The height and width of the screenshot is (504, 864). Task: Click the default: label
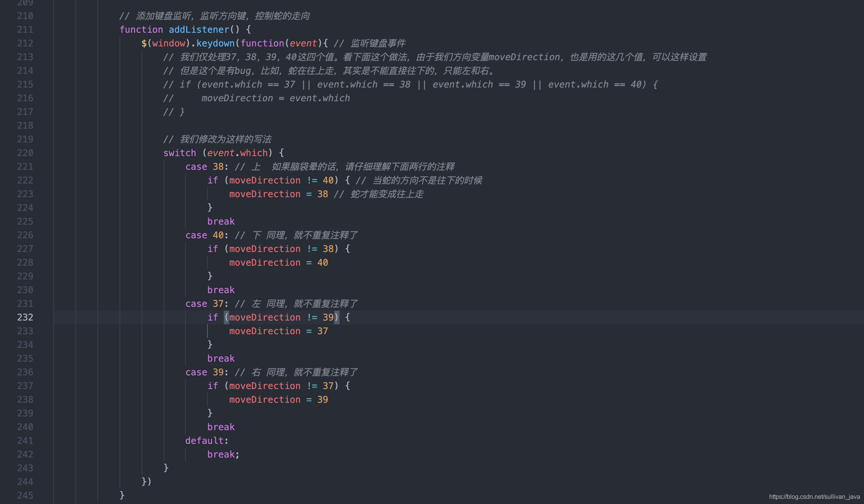(x=207, y=441)
